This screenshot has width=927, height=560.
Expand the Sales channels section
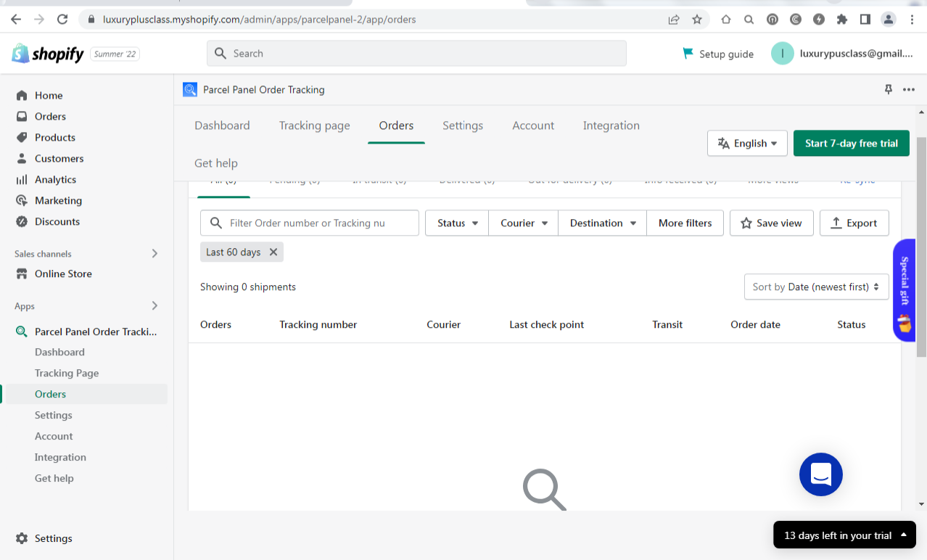pos(154,253)
